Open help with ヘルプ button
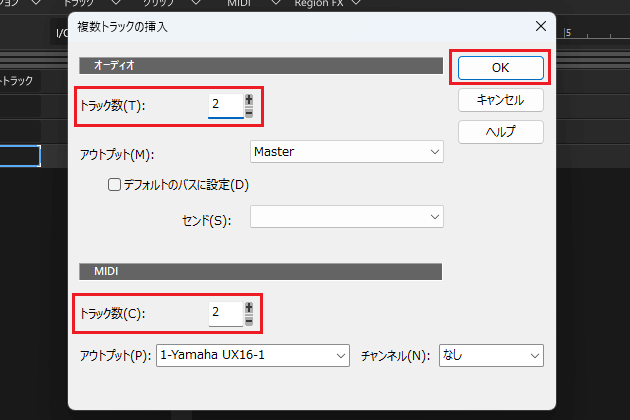 500,132
